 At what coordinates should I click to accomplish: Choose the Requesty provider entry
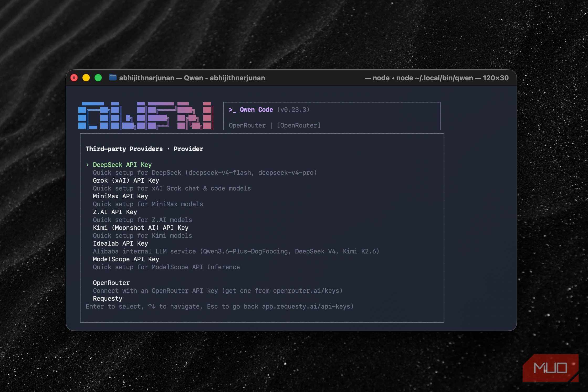click(107, 299)
